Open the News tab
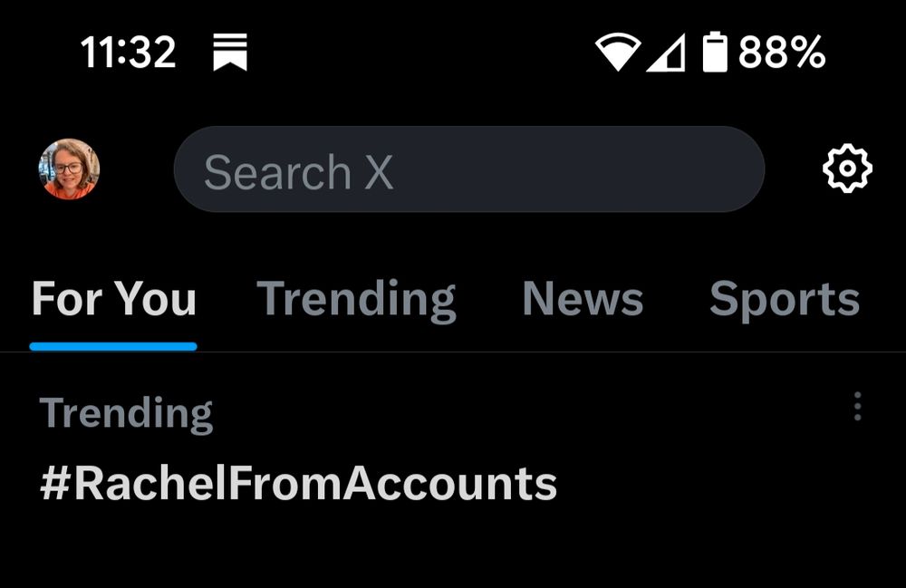Image resolution: width=906 pixels, height=588 pixels. [x=583, y=299]
